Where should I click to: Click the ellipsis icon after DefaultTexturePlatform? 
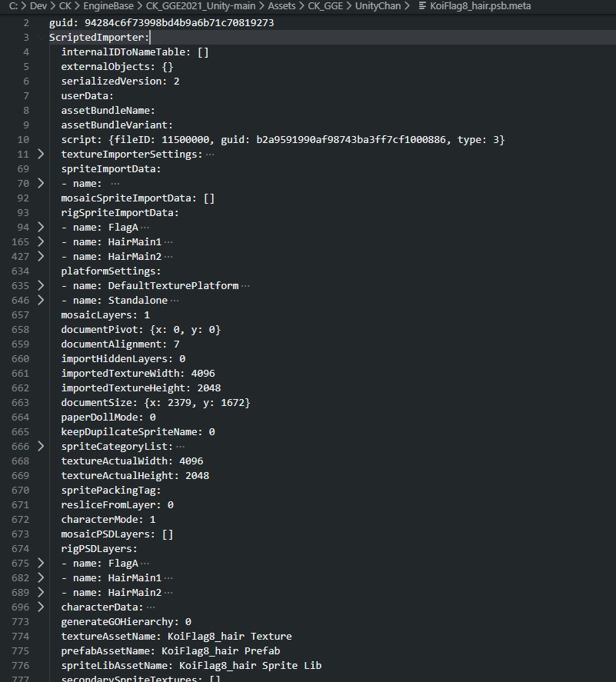click(246, 286)
